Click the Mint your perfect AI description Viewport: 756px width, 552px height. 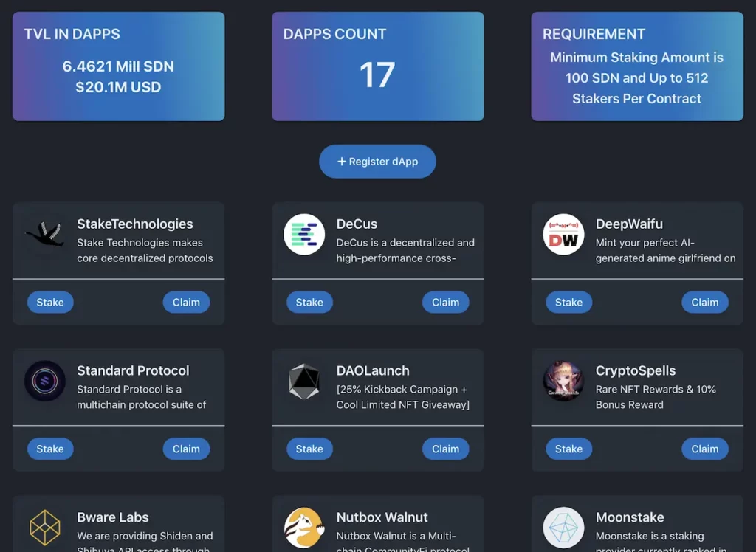(665, 250)
